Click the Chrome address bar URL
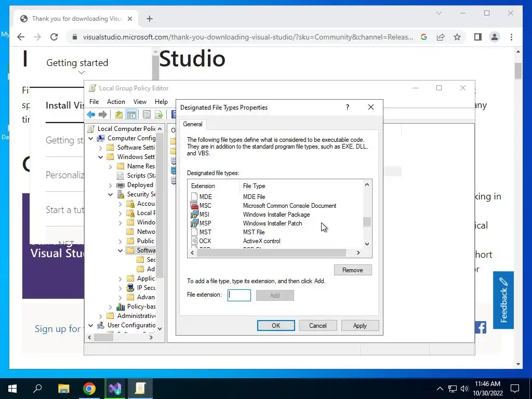Viewport: 532px width, 399px height. pos(248,37)
